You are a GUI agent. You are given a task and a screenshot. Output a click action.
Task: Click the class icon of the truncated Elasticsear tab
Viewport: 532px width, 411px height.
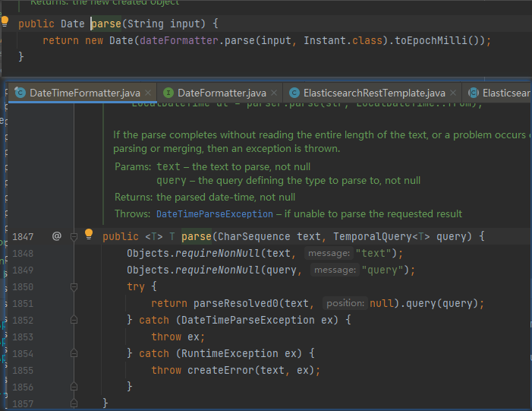click(474, 93)
